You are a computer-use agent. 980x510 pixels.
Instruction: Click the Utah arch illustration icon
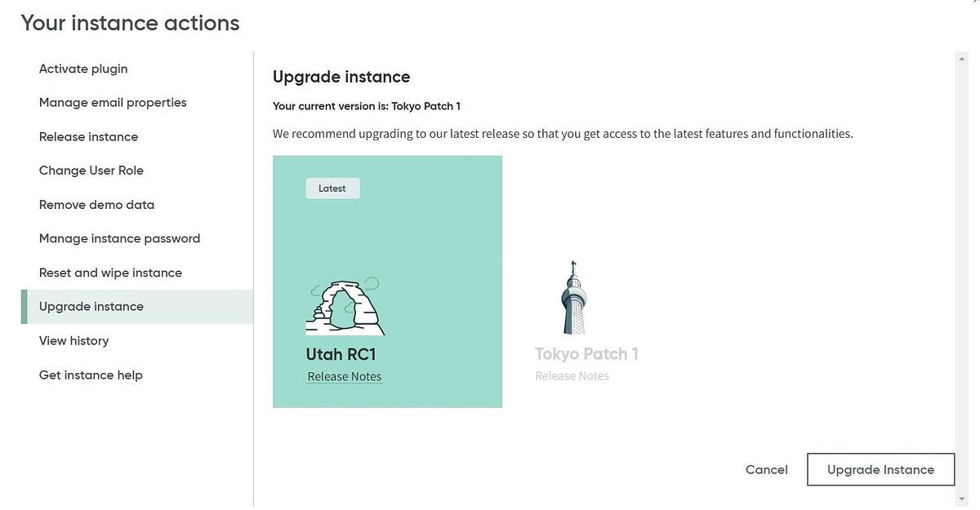tap(345, 304)
